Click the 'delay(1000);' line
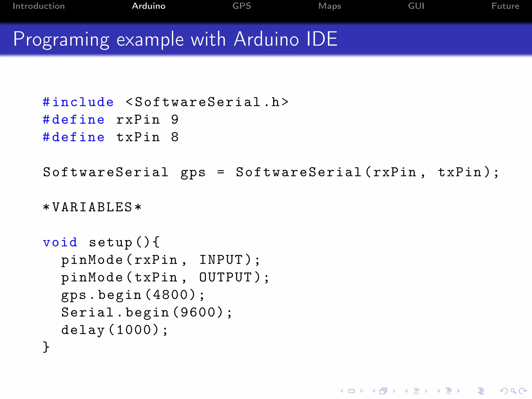This screenshot has height=399, width=532. tap(115, 330)
